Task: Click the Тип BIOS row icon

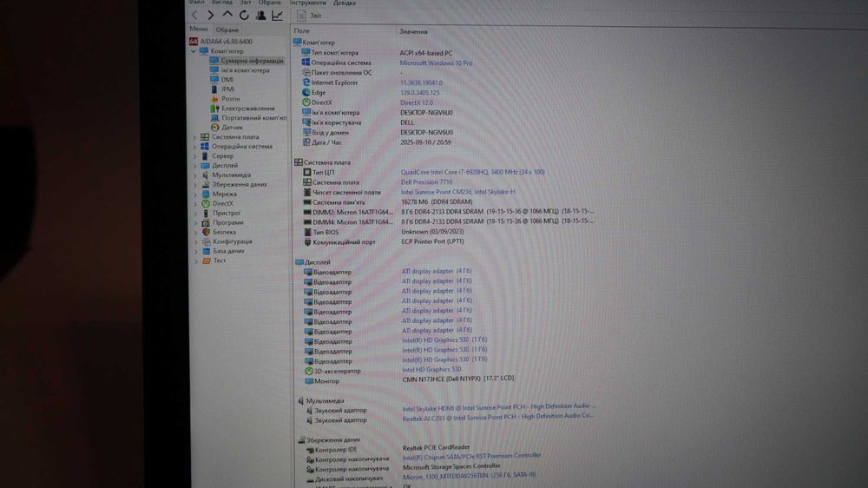Action: click(307, 232)
